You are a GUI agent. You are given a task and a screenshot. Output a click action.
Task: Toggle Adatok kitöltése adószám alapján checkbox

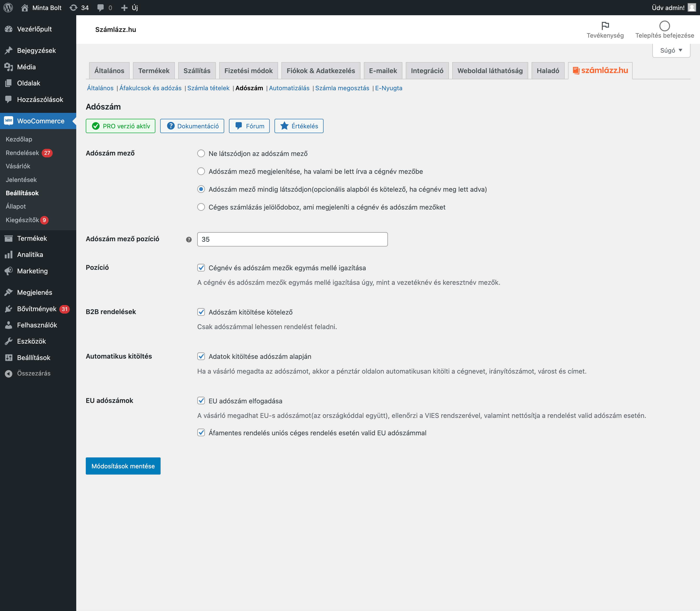click(x=201, y=356)
